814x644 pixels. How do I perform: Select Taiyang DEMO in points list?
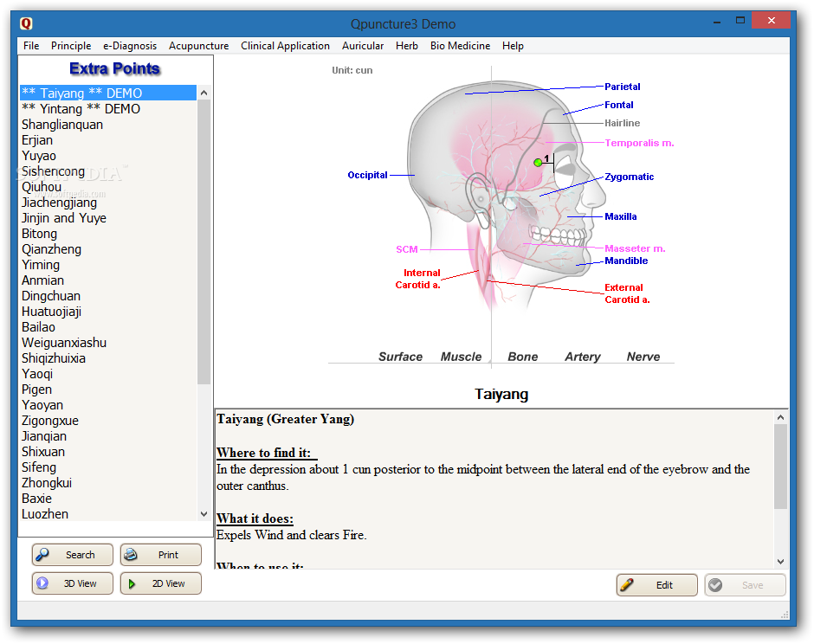coord(108,93)
